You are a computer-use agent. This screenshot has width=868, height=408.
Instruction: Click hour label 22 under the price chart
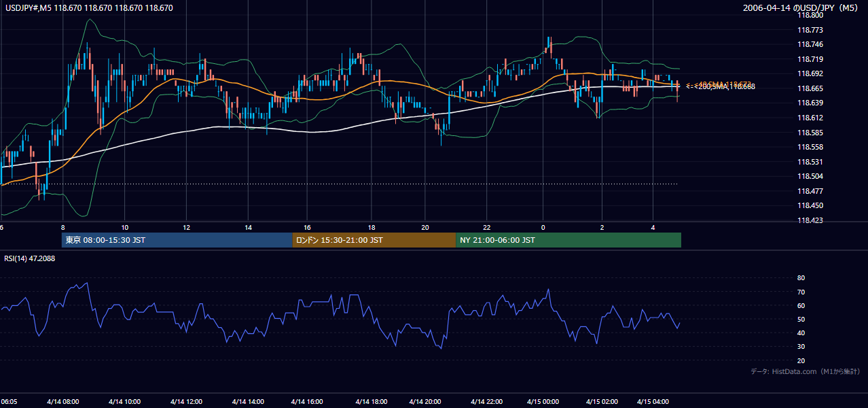[486, 227]
